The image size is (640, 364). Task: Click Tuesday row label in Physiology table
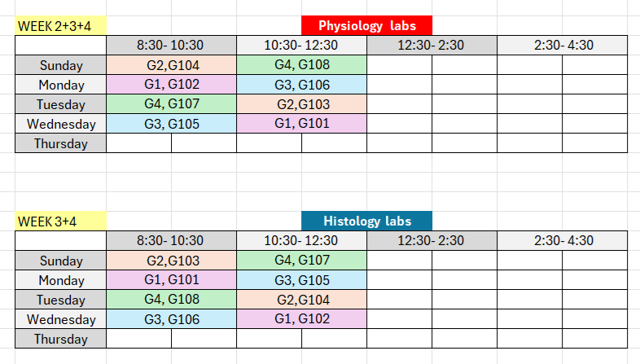(61, 104)
